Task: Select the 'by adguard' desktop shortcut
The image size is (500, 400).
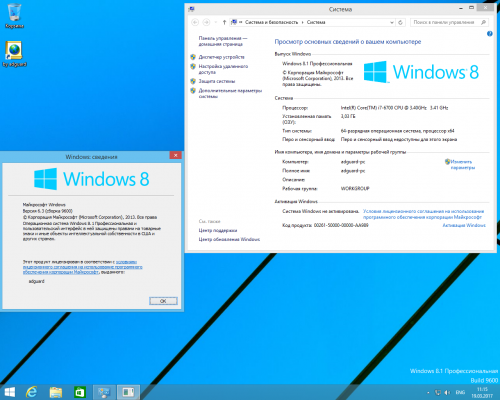Action: [x=14, y=54]
